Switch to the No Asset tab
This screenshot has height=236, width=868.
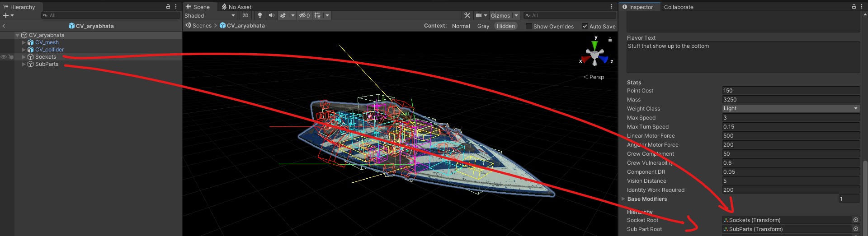(236, 7)
